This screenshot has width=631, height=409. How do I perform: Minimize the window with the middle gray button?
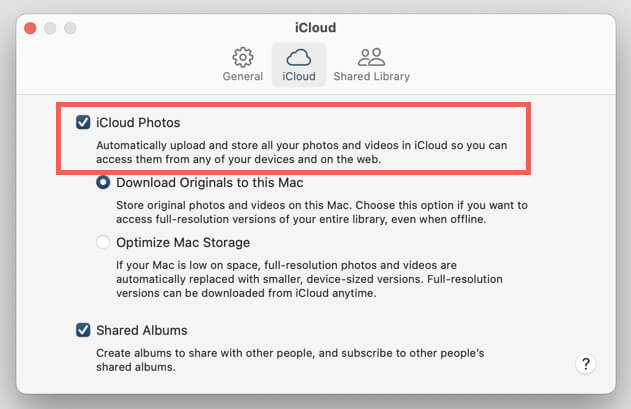[50, 28]
